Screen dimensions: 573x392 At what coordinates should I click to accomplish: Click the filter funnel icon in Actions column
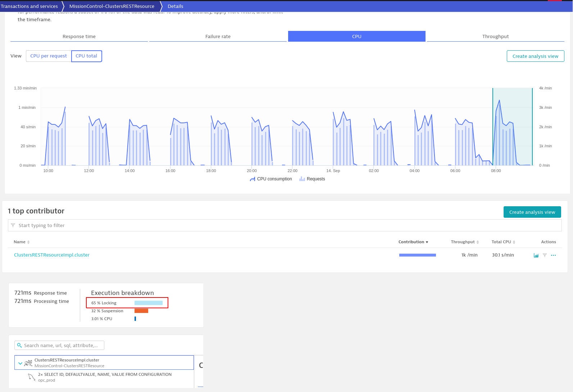tap(545, 255)
